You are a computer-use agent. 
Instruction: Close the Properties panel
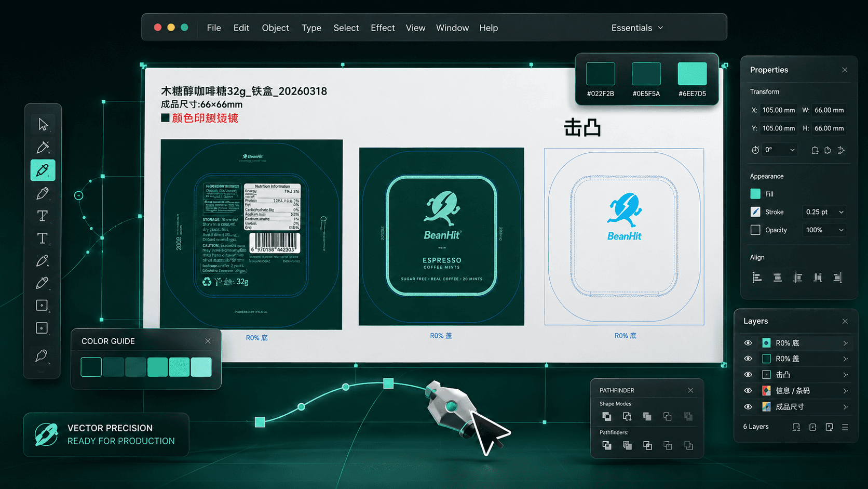(x=845, y=70)
